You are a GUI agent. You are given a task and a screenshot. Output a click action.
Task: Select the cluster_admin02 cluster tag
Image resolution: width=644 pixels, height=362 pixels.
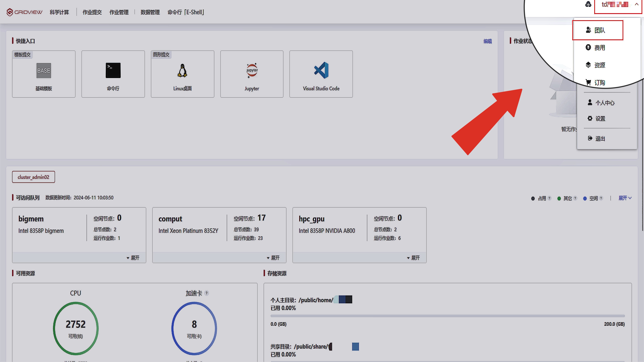tap(34, 177)
